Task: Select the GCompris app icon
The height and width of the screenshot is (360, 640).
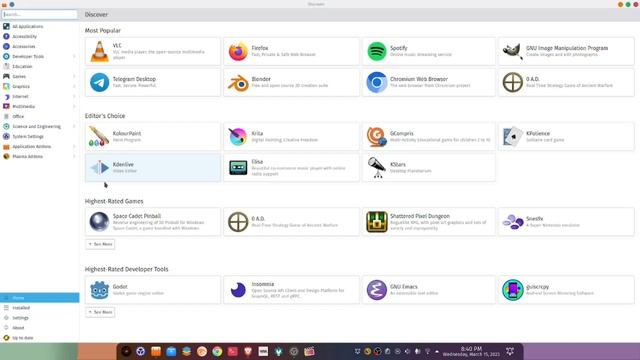Action: tap(377, 137)
